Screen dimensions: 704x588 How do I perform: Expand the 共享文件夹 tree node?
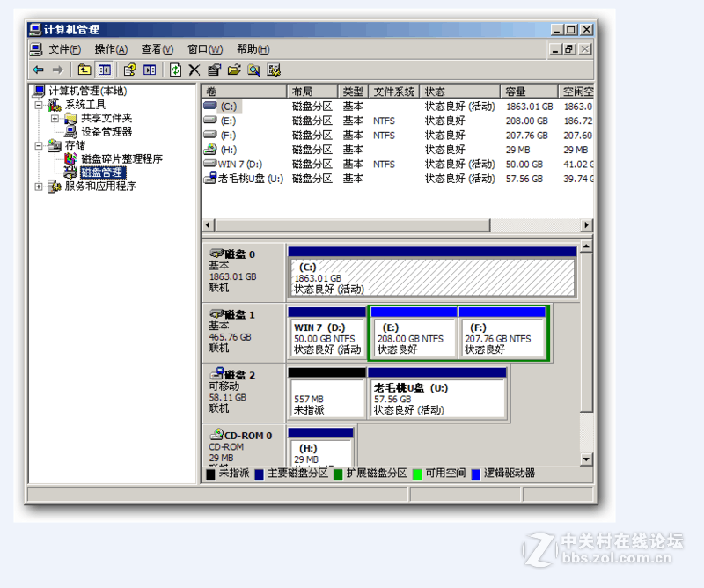55,118
